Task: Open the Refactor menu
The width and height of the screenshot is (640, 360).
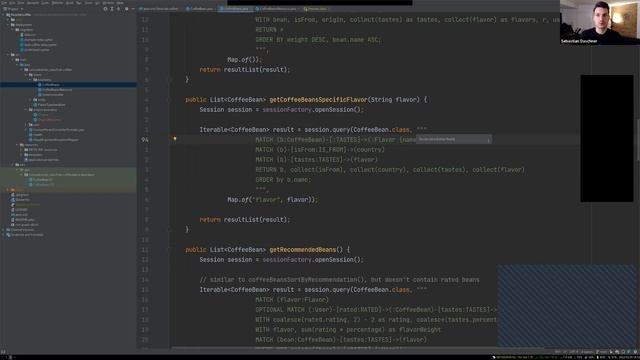Action: pos(58,3)
